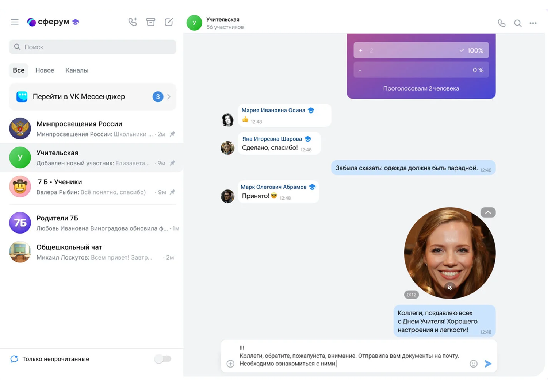Send the message with the arrow icon
Screen dimensions: 555x392
click(x=488, y=364)
